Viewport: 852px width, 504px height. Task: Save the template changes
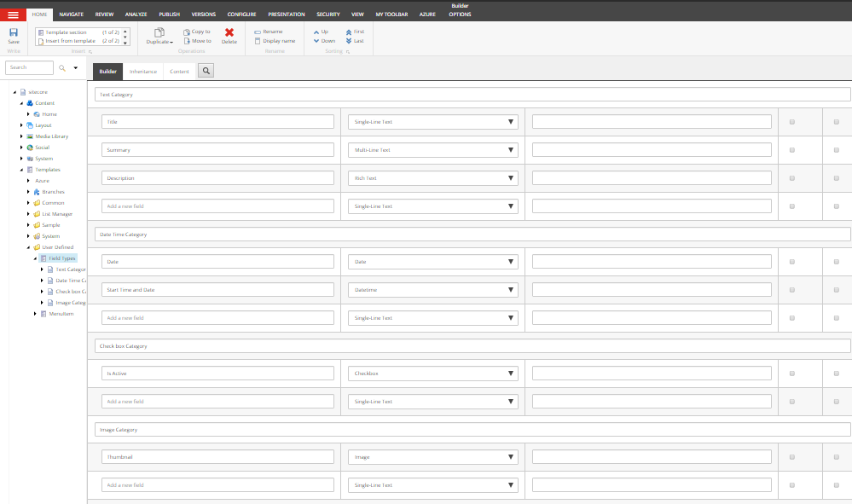point(13,36)
